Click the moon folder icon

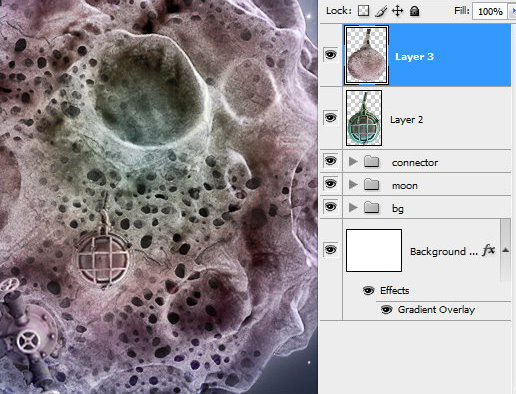coord(371,184)
